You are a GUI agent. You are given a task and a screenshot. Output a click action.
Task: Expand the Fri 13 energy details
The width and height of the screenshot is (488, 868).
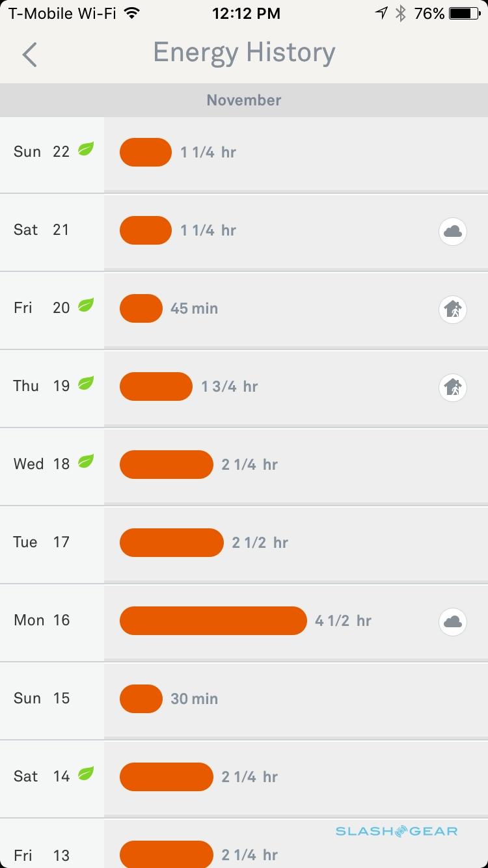click(x=293, y=846)
